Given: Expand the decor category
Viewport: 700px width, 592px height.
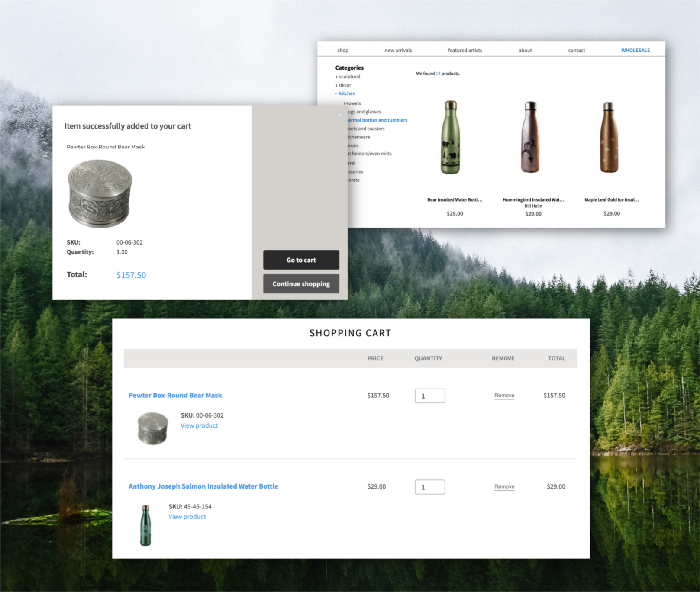Looking at the screenshot, I should (345, 85).
